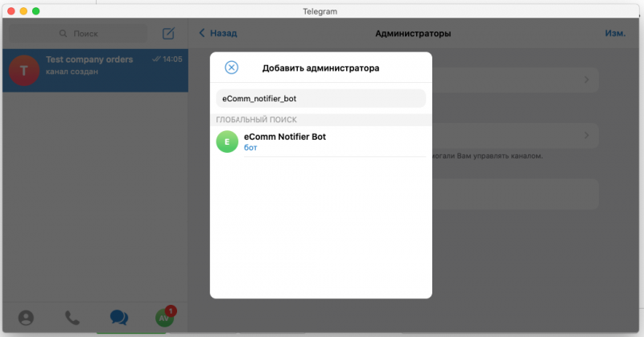This screenshot has height=337, width=644.
Task: Click the red T avatar of Test company orders
Action: [x=23, y=71]
